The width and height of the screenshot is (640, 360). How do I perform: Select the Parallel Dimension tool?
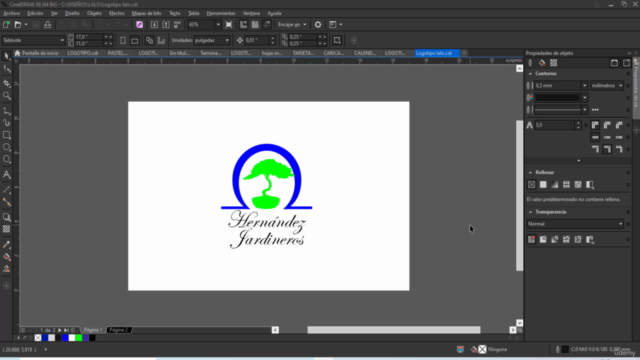(x=7, y=190)
